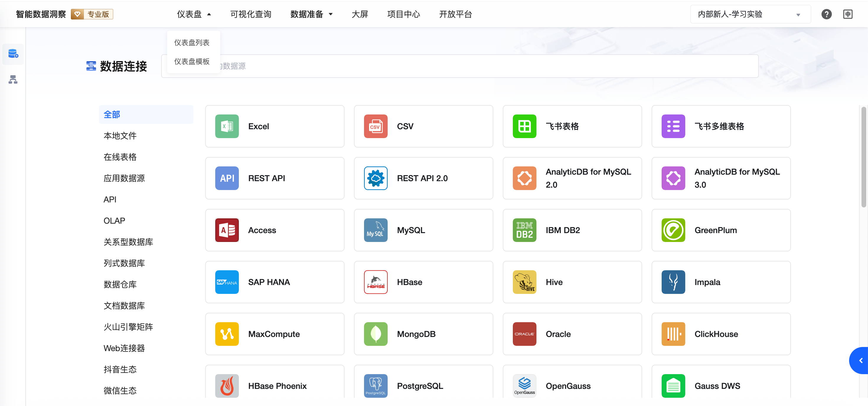Choose the OpenGauss icon
868x406 pixels.
click(x=524, y=385)
